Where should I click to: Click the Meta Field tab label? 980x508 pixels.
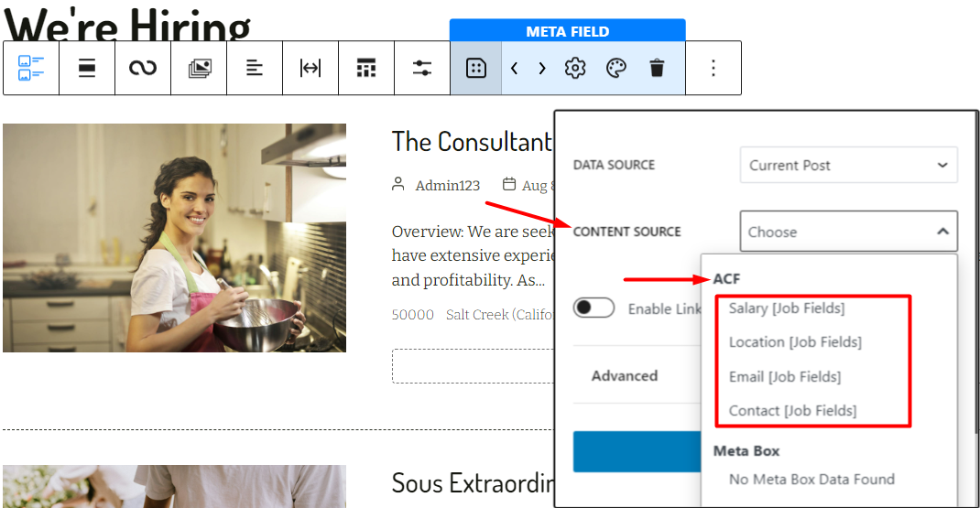pyautogui.click(x=568, y=31)
